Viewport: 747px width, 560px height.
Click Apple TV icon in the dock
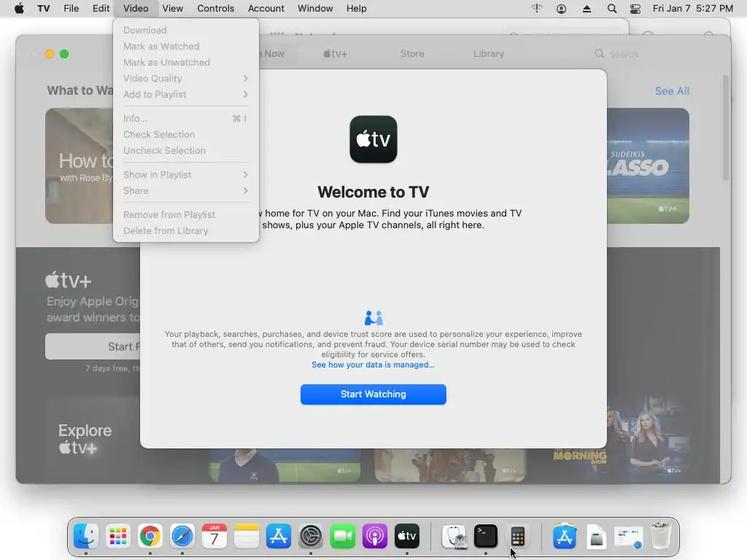point(407,536)
